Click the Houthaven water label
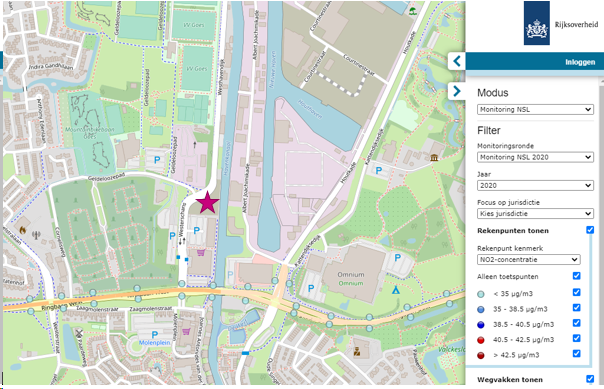The width and height of the screenshot is (604, 389). [310, 109]
